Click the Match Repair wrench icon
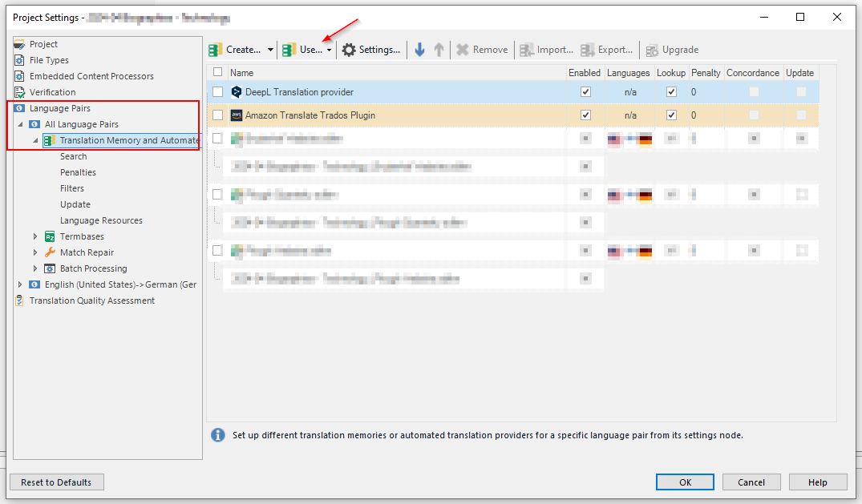The image size is (862, 504). pyautogui.click(x=50, y=252)
